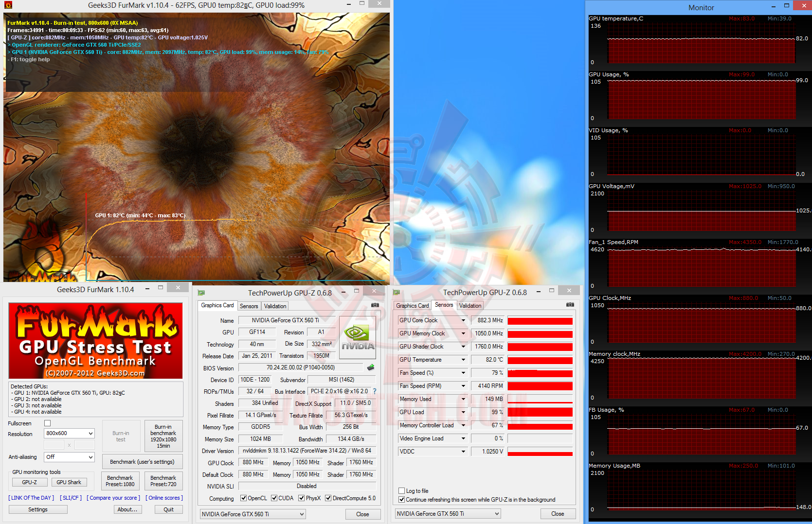Screen dimensions: 812x524
Task: Click the GPU temperature graph in Monitor
Action: 701,43
